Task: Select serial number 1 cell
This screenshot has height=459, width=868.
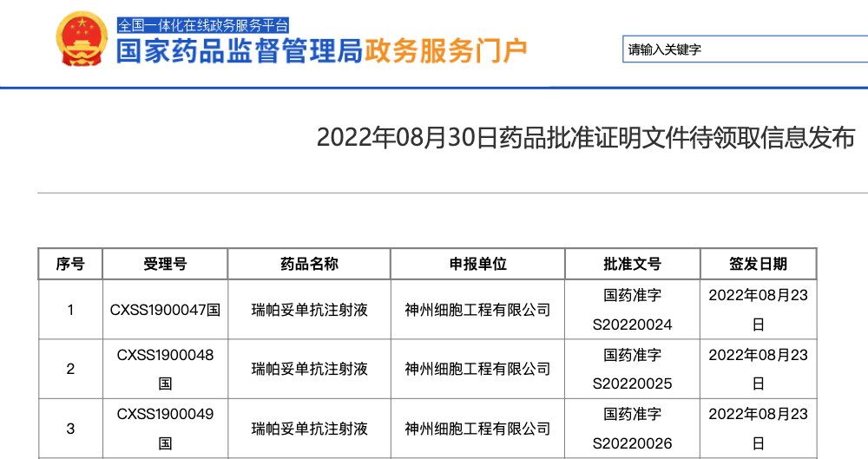Action: coord(70,310)
